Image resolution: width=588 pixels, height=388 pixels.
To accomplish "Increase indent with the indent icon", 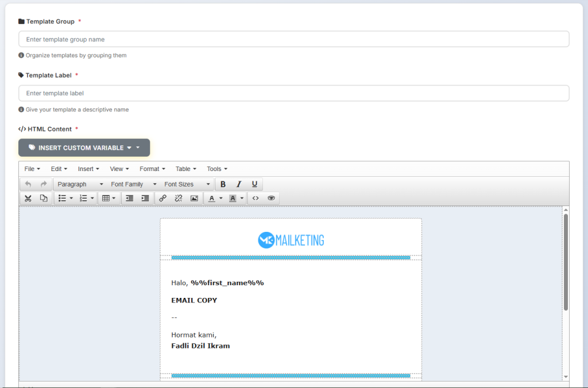I will pos(145,198).
